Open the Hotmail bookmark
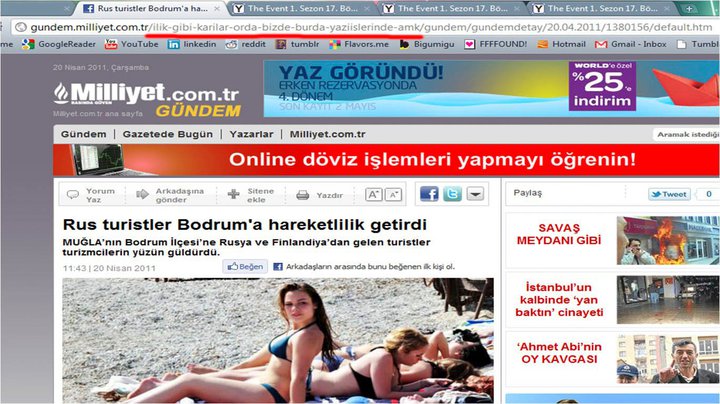This screenshot has height=404, width=720. [x=562, y=44]
